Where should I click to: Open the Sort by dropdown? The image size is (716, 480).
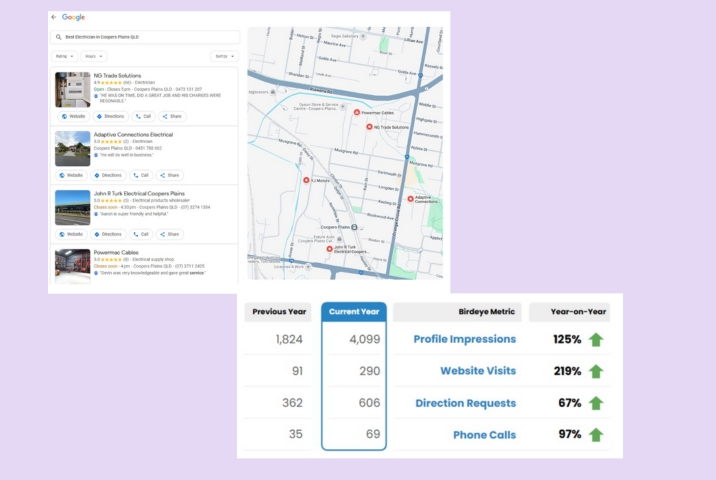tap(225, 56)
